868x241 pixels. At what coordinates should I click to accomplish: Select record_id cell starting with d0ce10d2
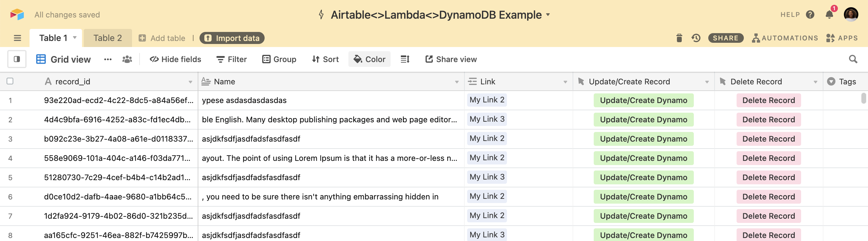(x=117, y=197)
